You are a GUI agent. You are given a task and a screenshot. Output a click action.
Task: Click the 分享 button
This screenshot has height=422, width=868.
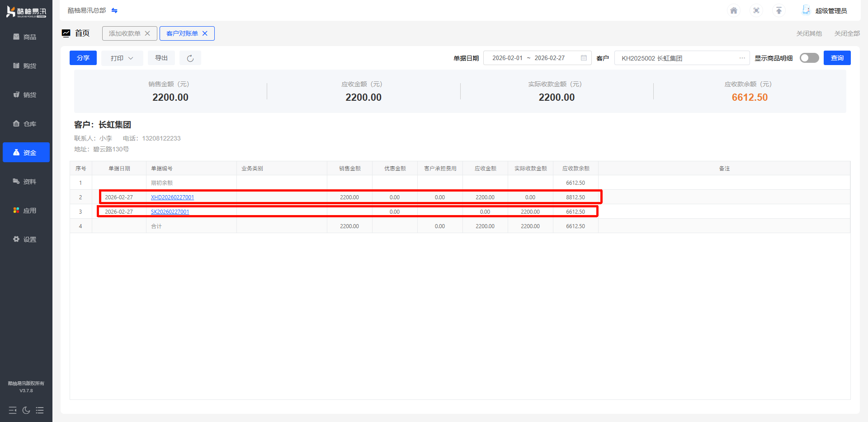(83, 58)
